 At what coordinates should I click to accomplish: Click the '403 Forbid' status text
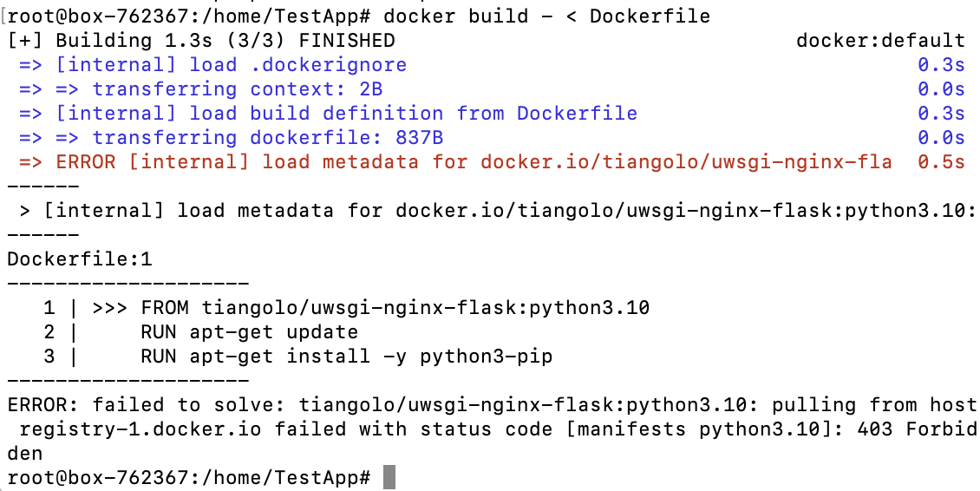click(911, 429)
